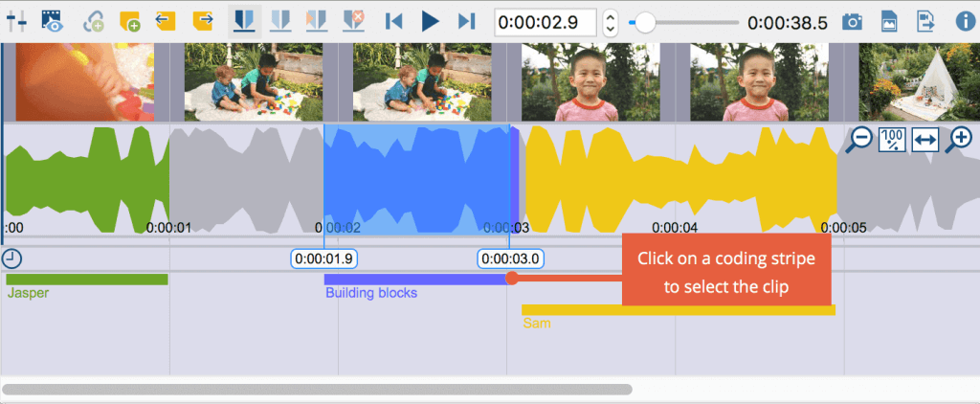Zoom in the timeline with plus magnifier

pos(958,140)
